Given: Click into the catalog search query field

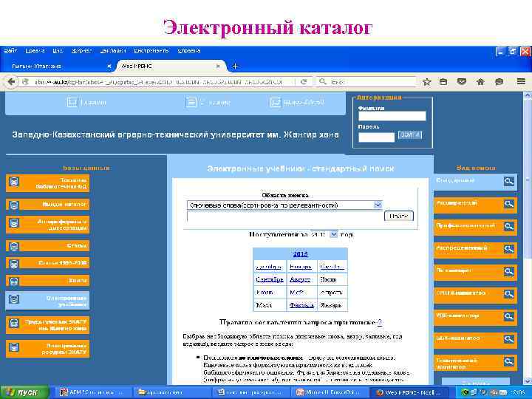Looking at the screenshot, I should point(284,216).
